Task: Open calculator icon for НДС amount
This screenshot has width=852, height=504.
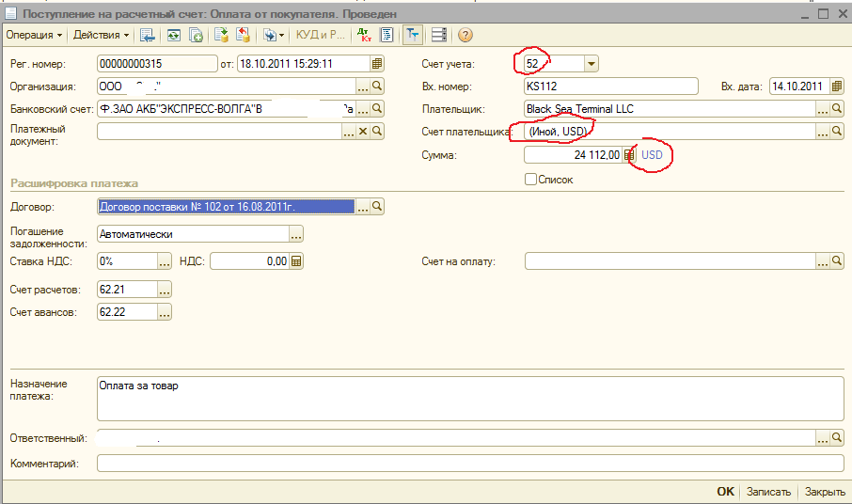Action: [296, 261]
